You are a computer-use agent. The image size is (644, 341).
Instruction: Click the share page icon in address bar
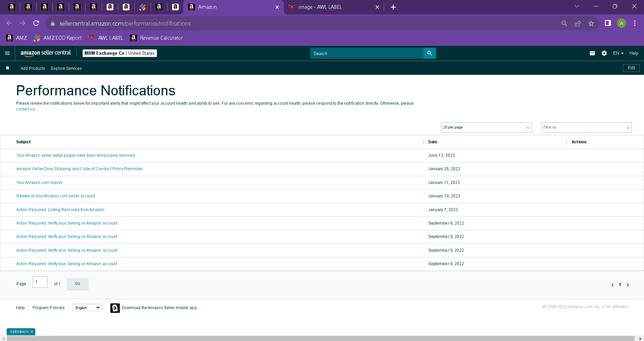click(578, 23)
